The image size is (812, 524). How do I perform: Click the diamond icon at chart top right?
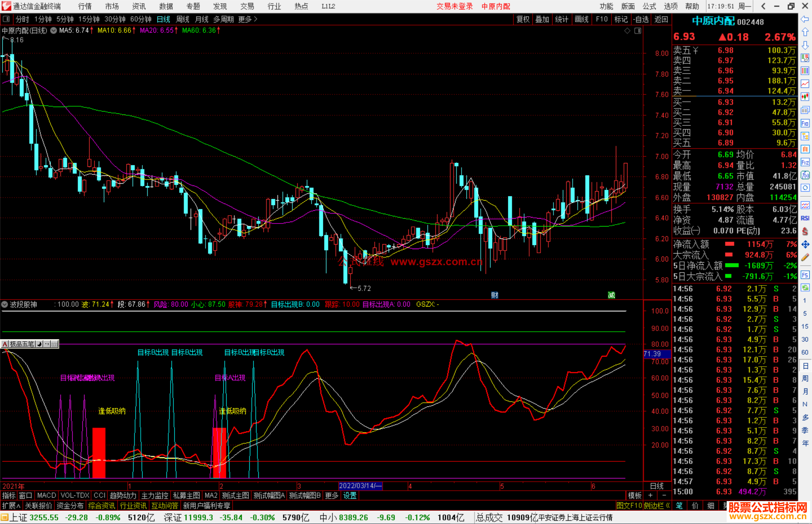[627, 31]
